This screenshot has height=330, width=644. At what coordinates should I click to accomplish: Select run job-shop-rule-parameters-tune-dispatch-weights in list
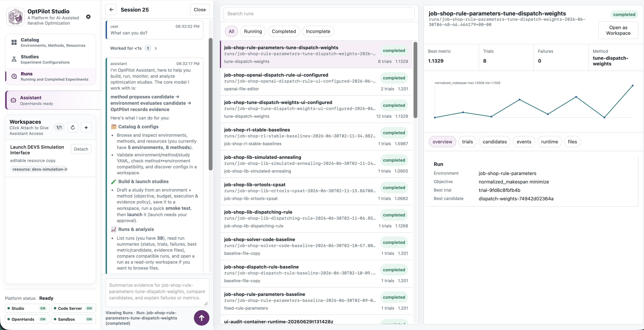[316, 54]
